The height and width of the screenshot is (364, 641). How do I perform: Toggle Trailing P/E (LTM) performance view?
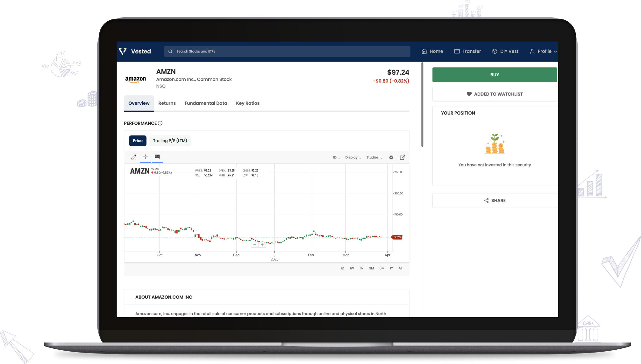[170, 141]
